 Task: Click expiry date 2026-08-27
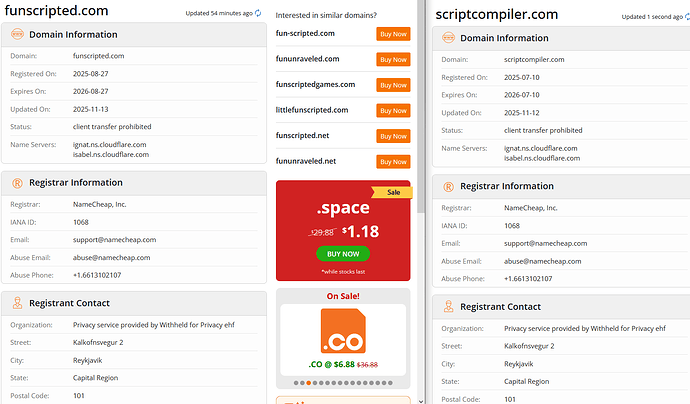pos(91,92)
